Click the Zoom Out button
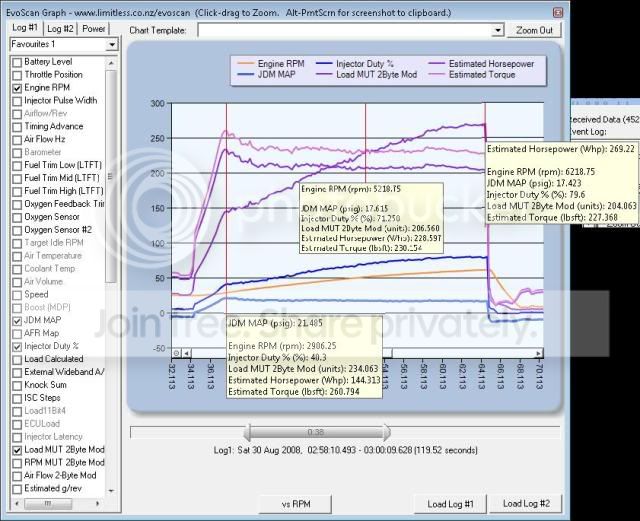This screenshot has height=521, width=640. (534, 30)
